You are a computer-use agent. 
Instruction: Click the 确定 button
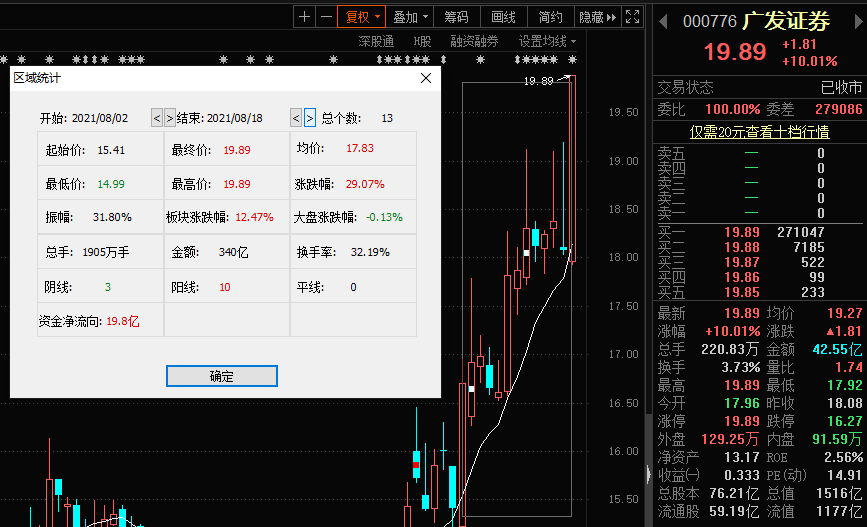coord(221,376)
